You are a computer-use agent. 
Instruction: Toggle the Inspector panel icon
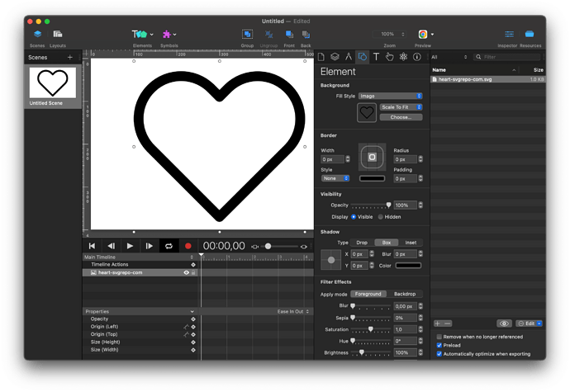click(509, 34)
